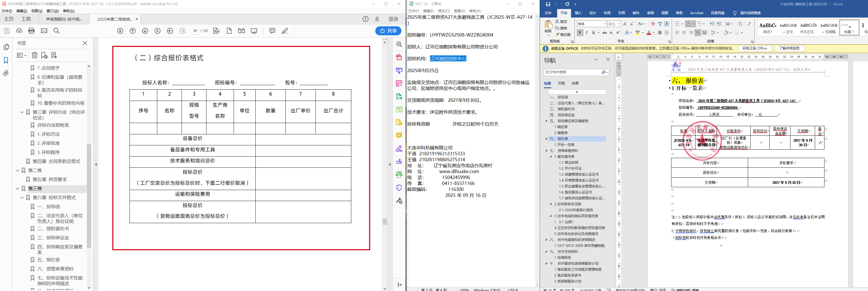Click the notification bell in Acrobat
The image size is (868, 291).
pos(377,19)
